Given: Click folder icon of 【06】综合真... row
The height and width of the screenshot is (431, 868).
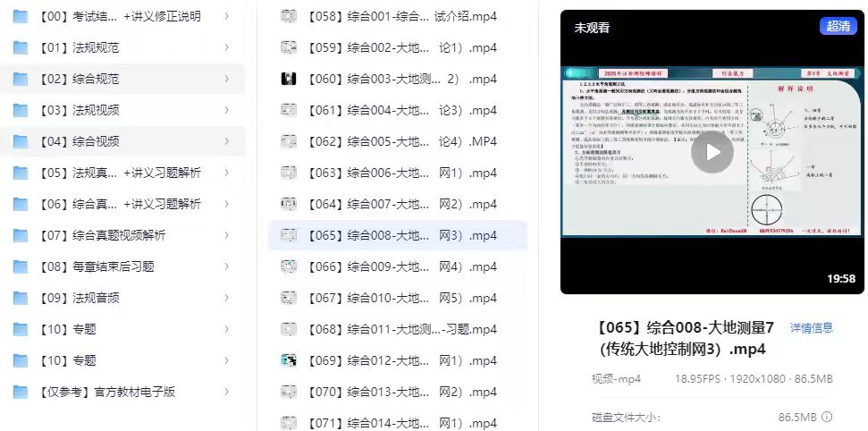Looking at the screenshot, I should tap(21, 204).
